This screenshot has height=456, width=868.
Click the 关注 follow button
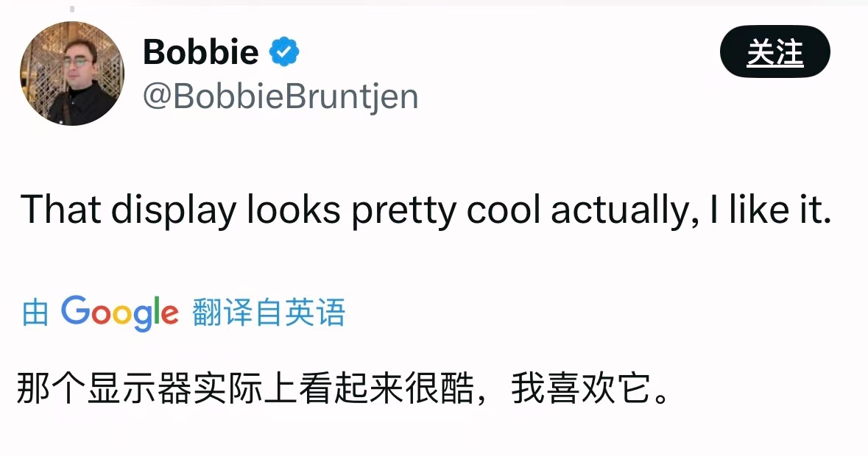pos(775,52)
